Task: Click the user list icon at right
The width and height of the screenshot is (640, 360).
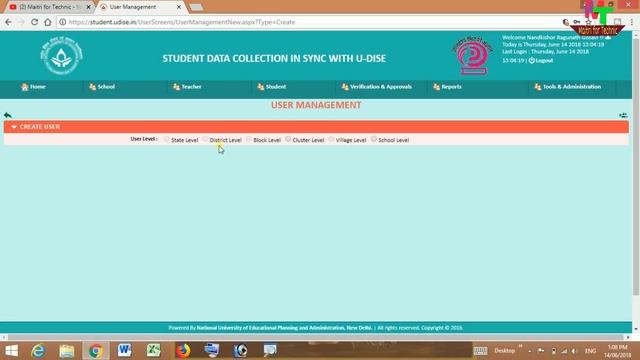Action: coord(623,116)
